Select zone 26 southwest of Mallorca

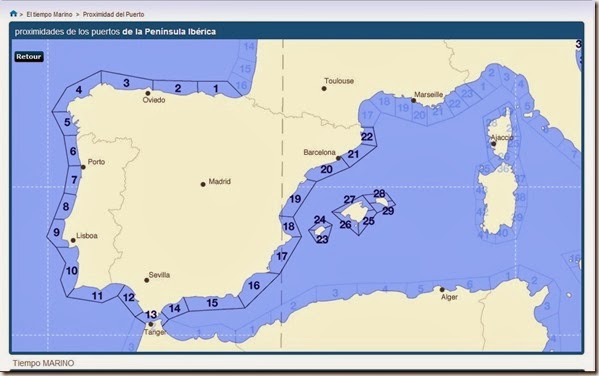point(345,225)
